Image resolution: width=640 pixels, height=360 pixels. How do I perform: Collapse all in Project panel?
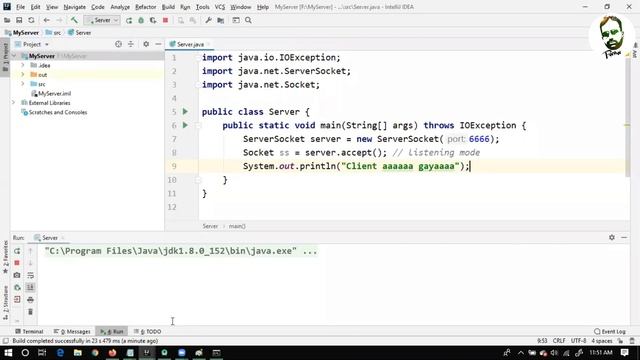131,44
